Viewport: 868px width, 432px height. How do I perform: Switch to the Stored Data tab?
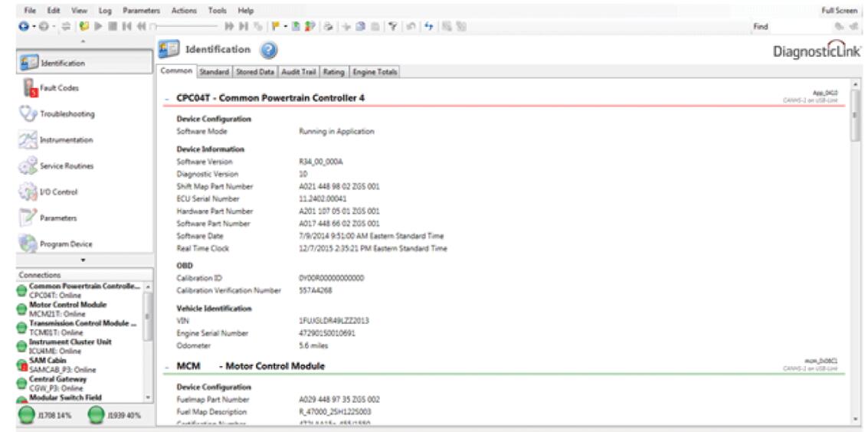254,72
